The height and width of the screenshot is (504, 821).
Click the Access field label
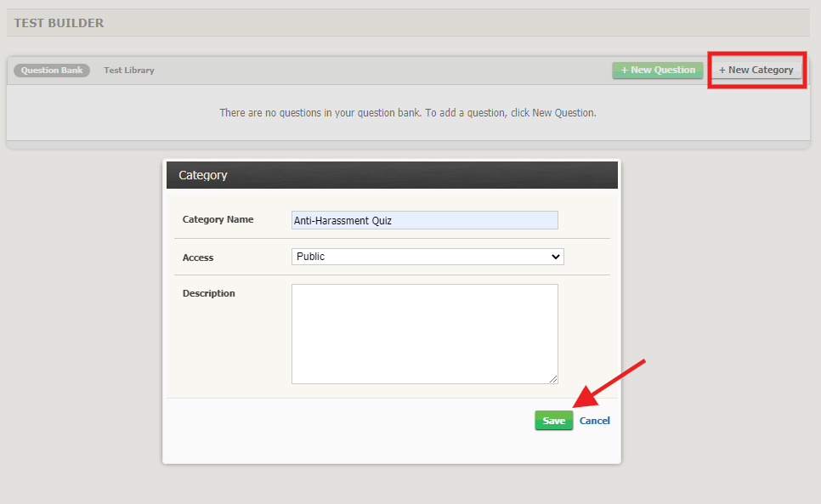[197, 257]
